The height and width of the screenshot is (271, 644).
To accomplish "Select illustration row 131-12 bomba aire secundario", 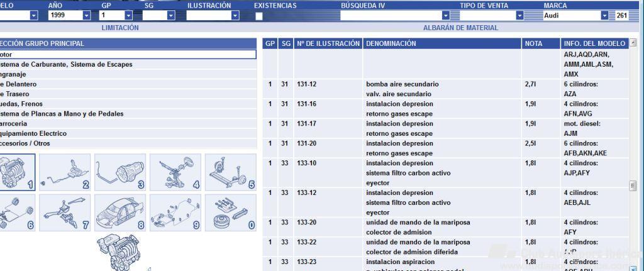I will coord(445,89).
